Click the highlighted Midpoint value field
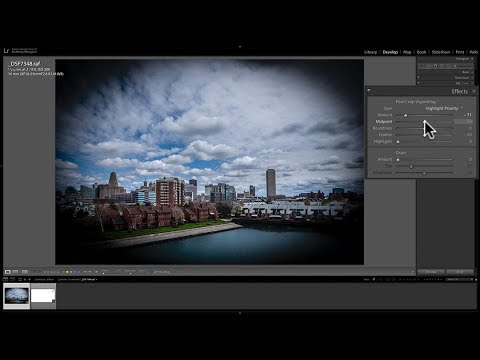This screenshot has height=360, width=480. point(463,122)
